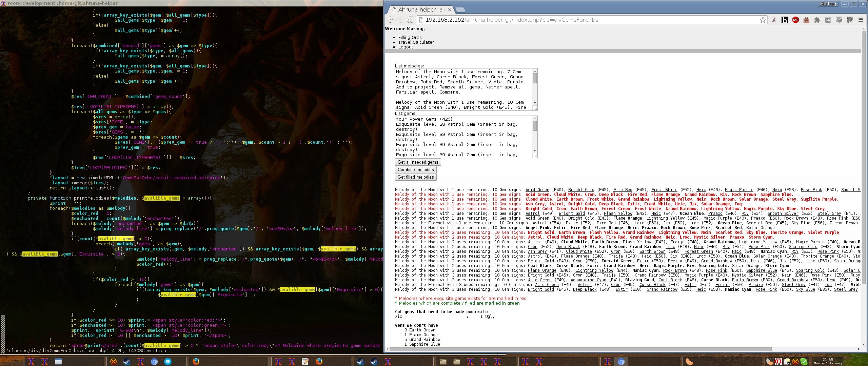This screenshot has width=868, height=366.
Task: Click the notepad icon in the taskbar
Action: pyautogui.click(x=305, y=362)
